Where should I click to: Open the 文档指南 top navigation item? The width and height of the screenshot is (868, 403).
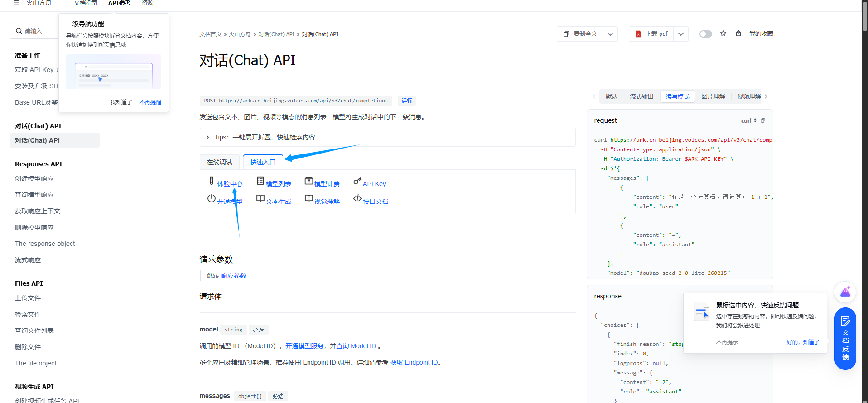coord(85,3)
